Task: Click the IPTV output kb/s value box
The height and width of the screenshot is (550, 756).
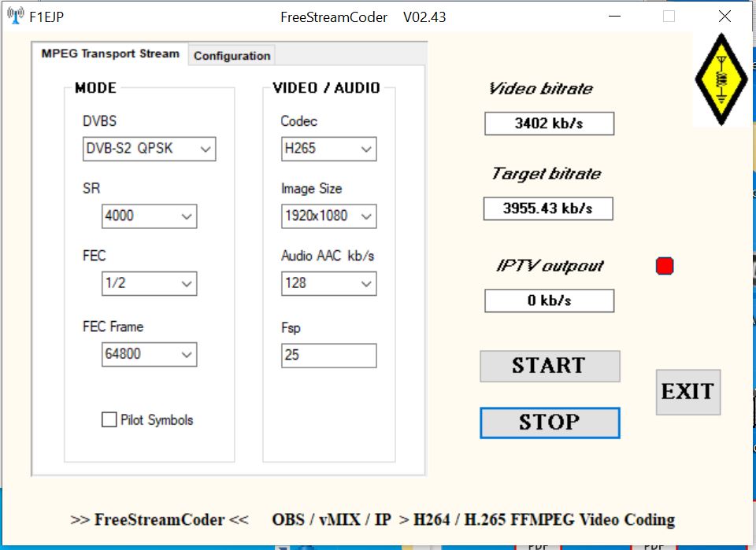Action: coord(549,301)
